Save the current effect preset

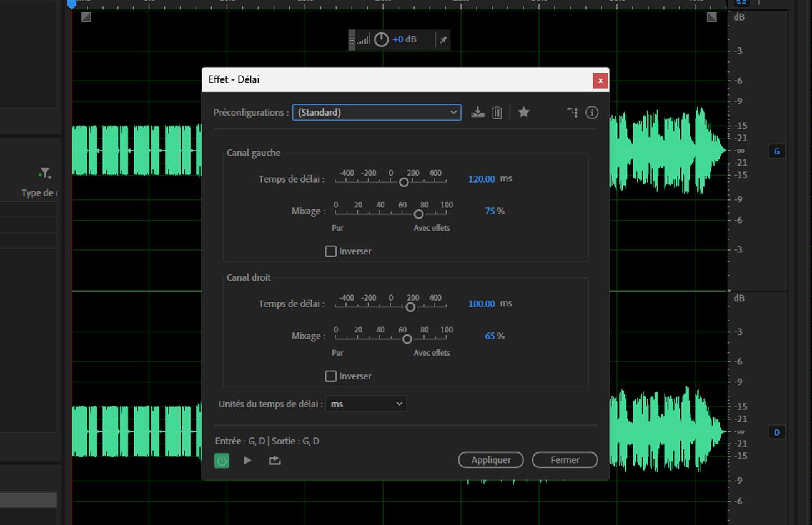tap(478, 112)
